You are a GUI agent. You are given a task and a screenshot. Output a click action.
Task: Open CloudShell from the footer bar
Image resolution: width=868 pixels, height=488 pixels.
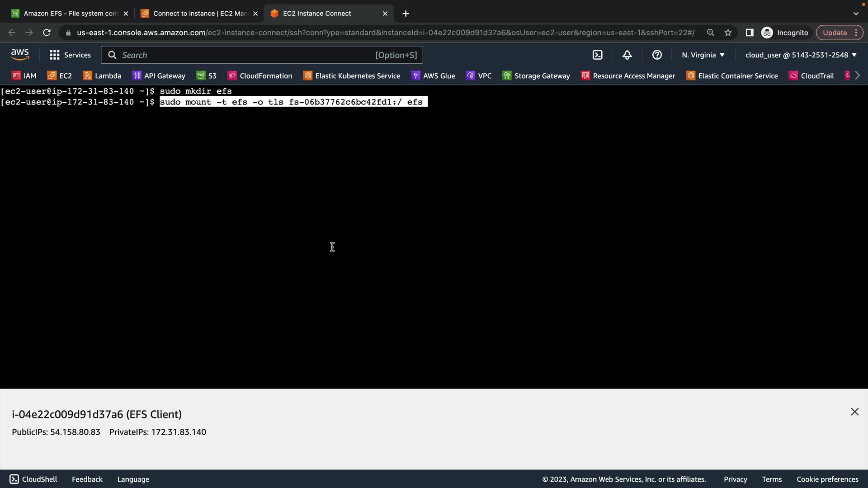pyautogui.click(x=33, y=479)
